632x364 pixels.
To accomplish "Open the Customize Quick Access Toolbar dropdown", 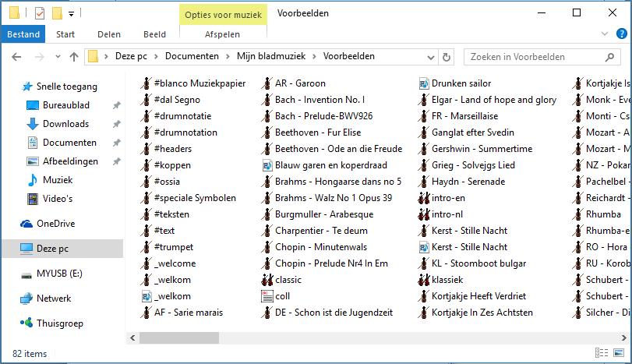I will [72, 14].
